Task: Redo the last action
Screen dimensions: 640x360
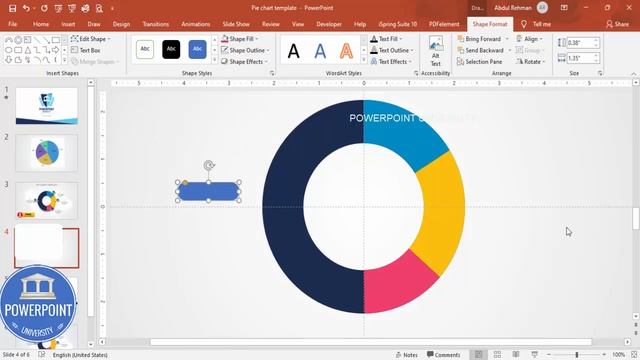Action: pos(44,8)
